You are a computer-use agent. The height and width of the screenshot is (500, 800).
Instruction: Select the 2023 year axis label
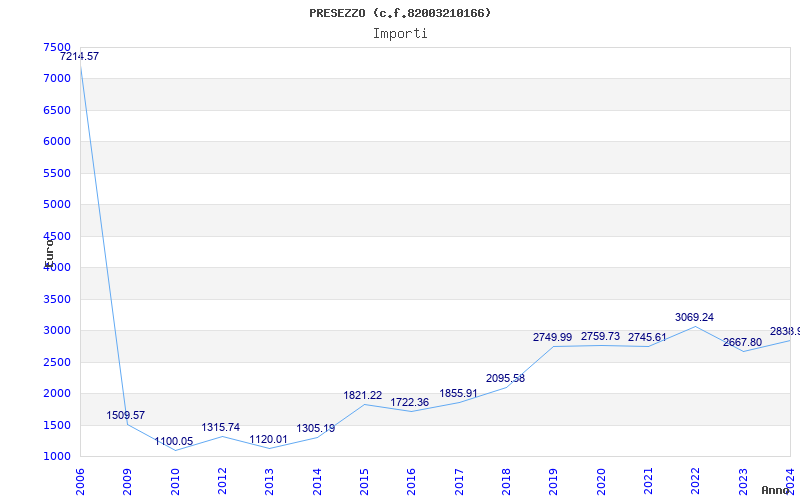[743, 482]
